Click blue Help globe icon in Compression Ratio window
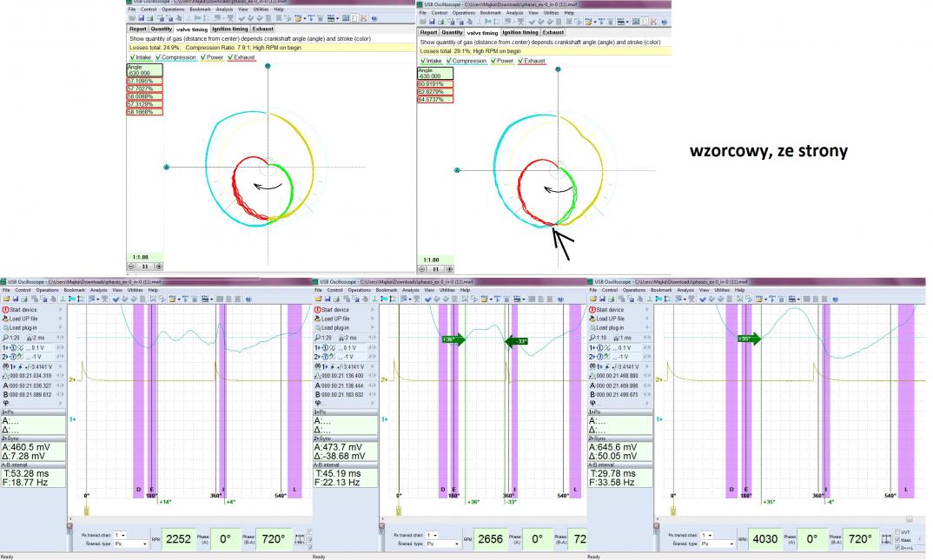 point(374,18)
